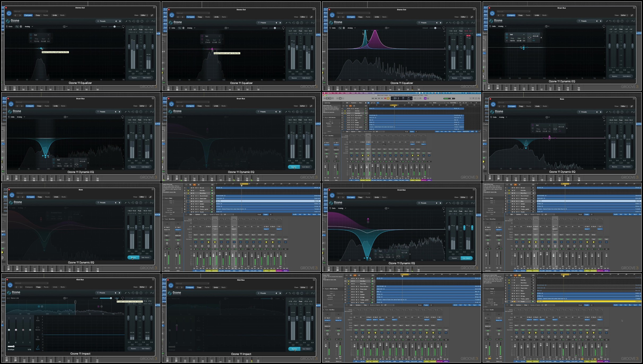
Task: Open Manual preset dropdown in tall-peaks Stereo Out window
Action: tap(353, 13)
